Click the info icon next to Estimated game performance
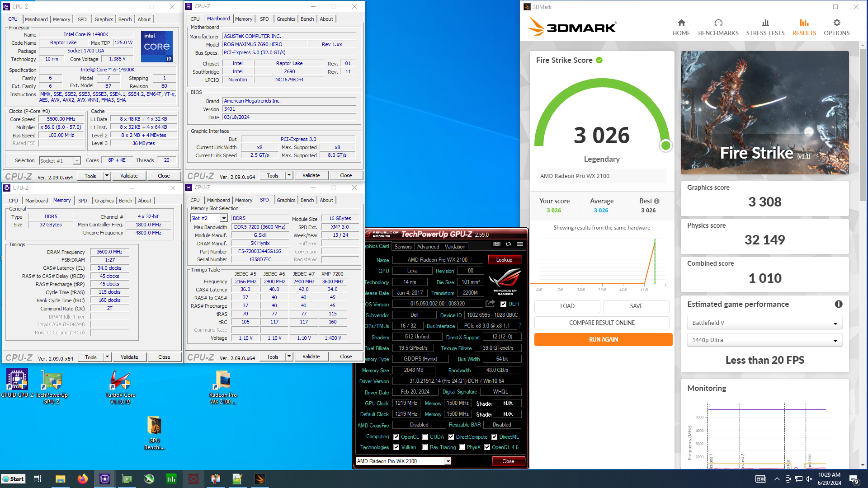This screenshot has height=488, width=868. coord(839,304)
